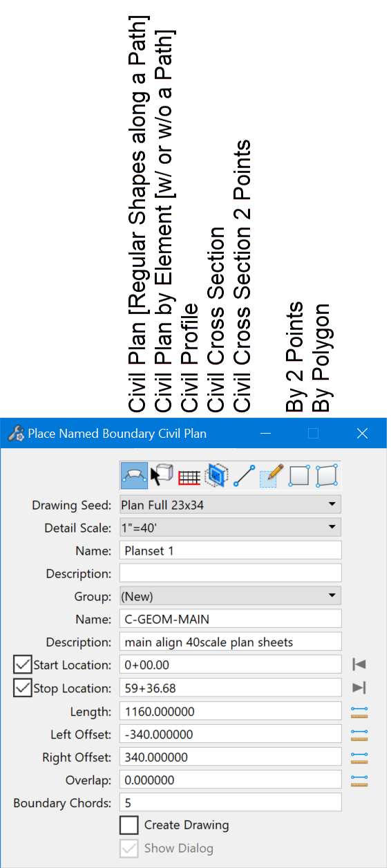Close the Place Named Boundary dialog
The image size is (391, 868).
point(362,434)
